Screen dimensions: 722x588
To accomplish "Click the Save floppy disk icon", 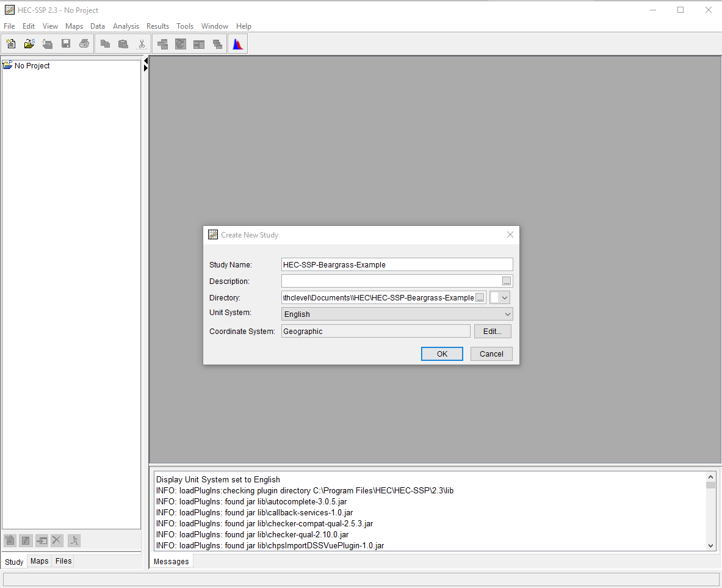I will (x=66, y=44).
